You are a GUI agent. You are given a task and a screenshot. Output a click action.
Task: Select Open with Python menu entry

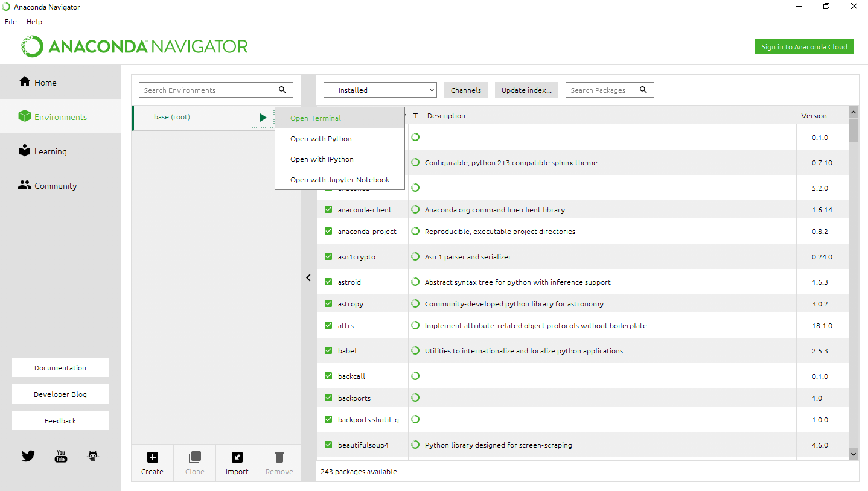click(x=340, y=138)
